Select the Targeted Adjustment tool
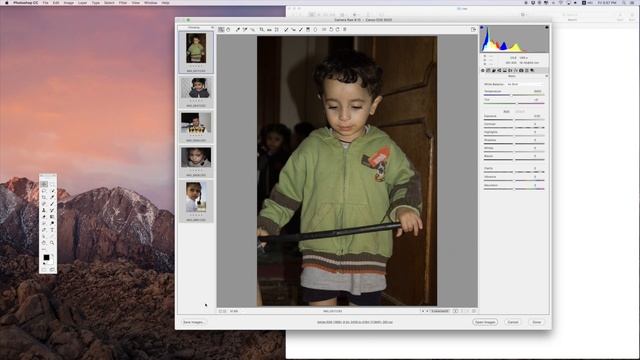The width and height of the screenshot is (640, 360). coord(252,29)
